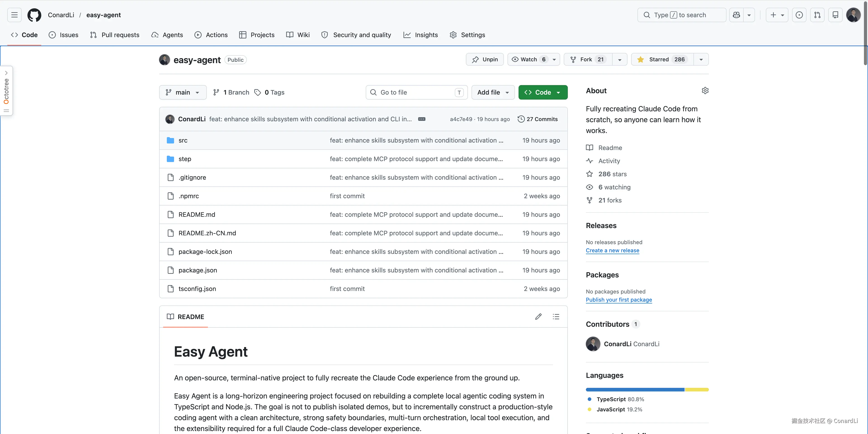The height and width of the screenshot is (434, 868).
Task: Switch to the Actions tab
Action: point(211,35)
